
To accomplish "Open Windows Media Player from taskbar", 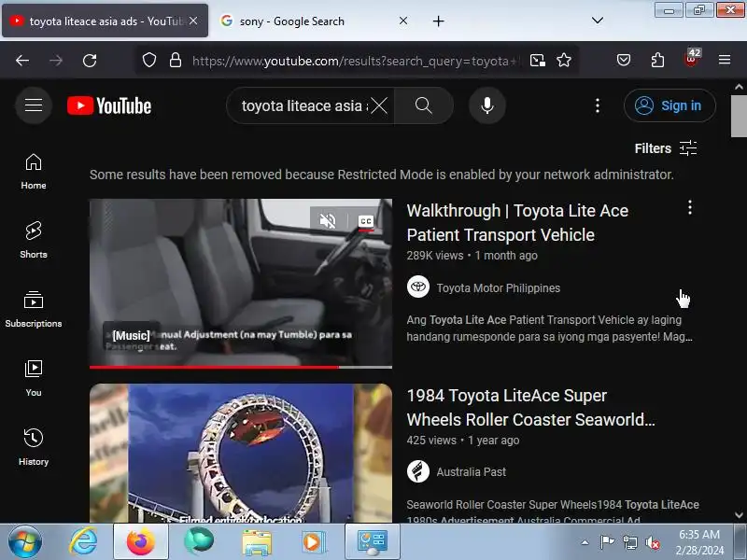I will click(314, 542).
